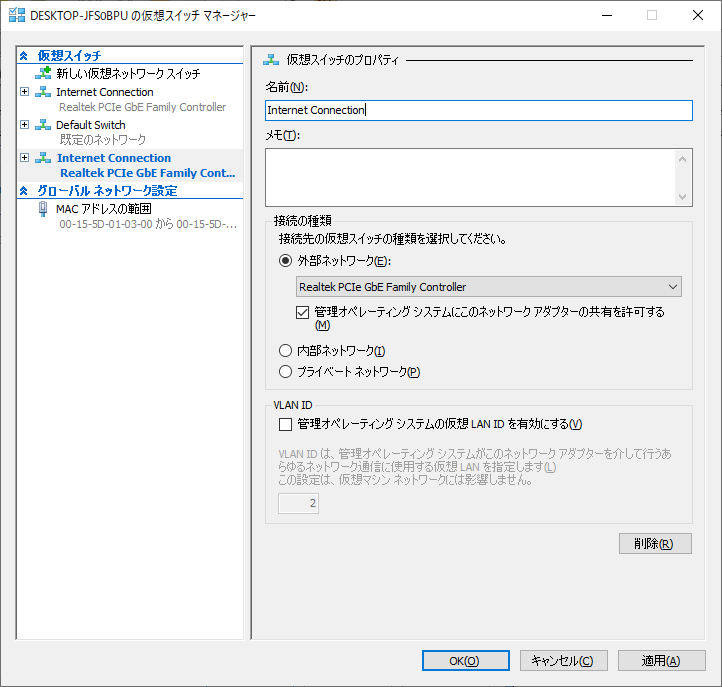Click the キャンセル(C) button

coord(564,661)
